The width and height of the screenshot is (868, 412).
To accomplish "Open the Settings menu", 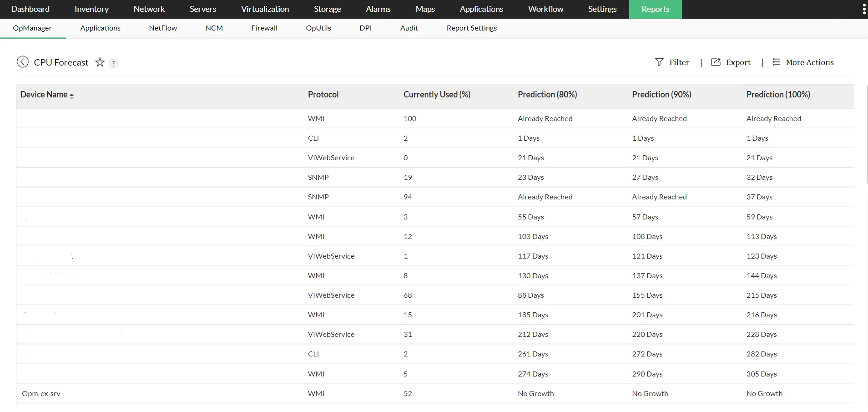I will [x=602, y=9].
